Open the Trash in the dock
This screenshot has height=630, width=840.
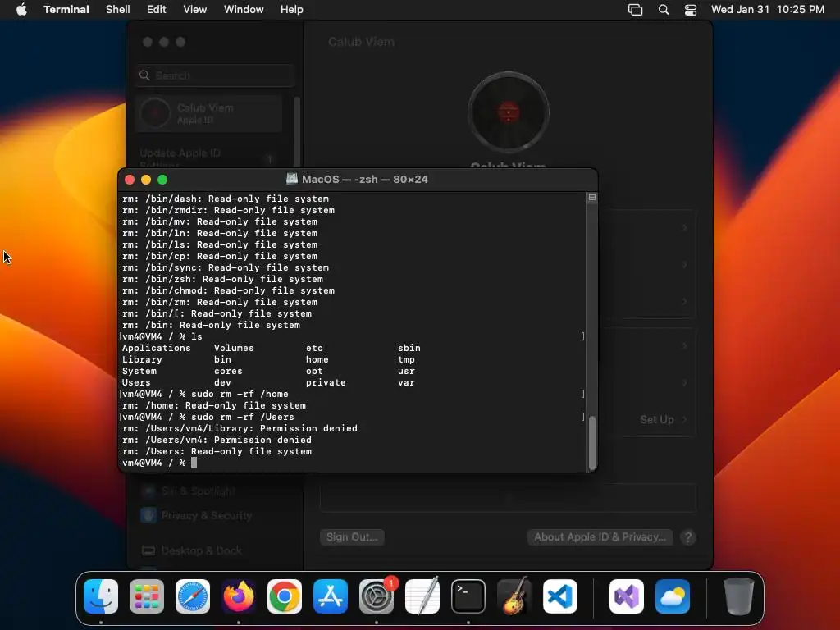(x=739, y=596)
